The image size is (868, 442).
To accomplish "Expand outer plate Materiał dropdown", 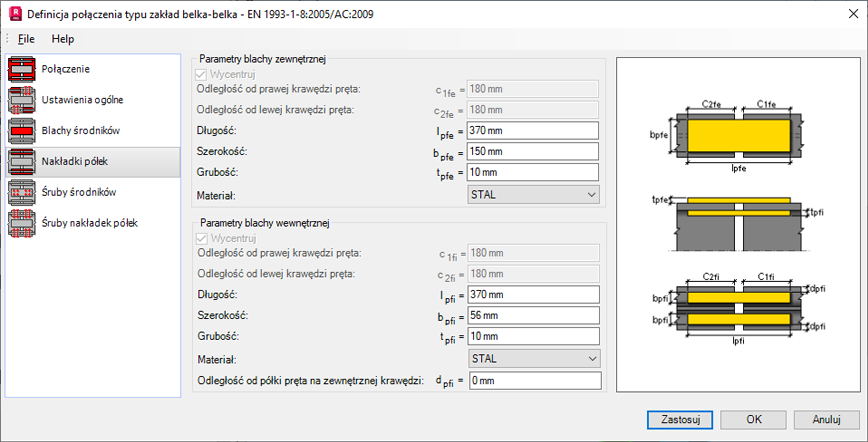I will point(534,194).
